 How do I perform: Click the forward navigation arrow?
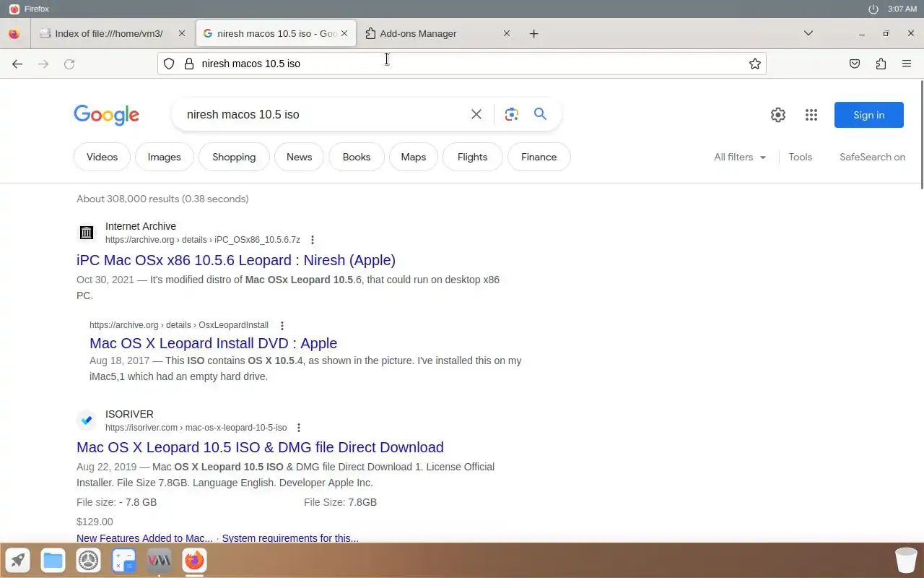(x=43, y=64)
